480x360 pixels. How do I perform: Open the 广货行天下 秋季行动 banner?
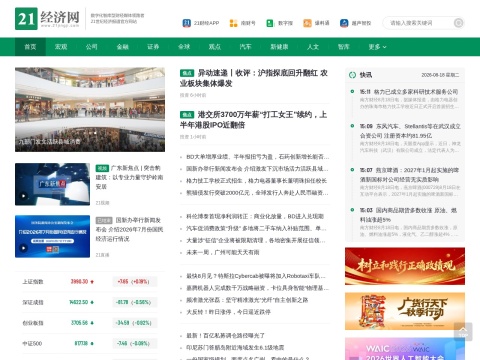(x=405, y=311)
